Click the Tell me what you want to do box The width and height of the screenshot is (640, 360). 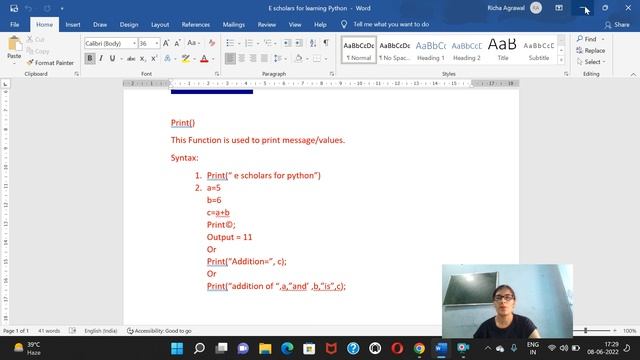(x=391, y=24)
